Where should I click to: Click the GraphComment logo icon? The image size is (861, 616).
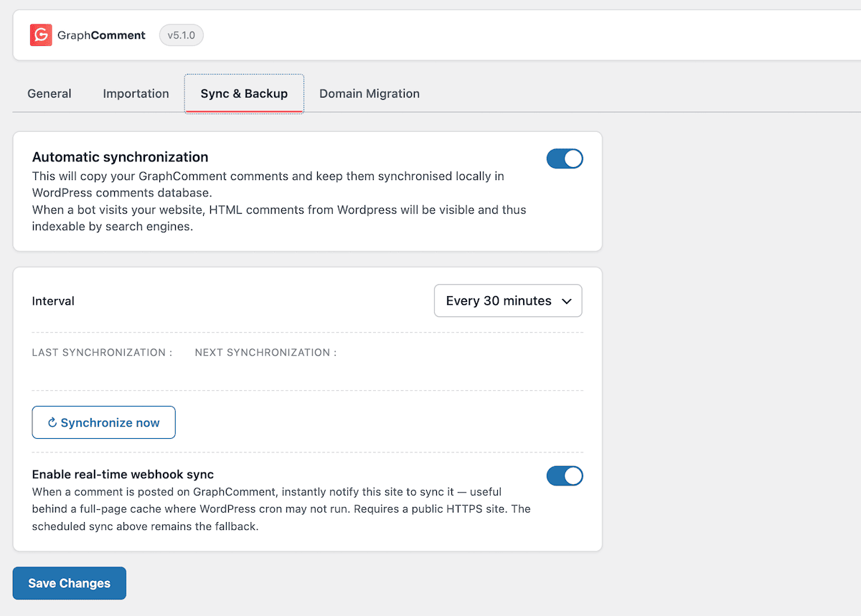(x=41, y=35)
